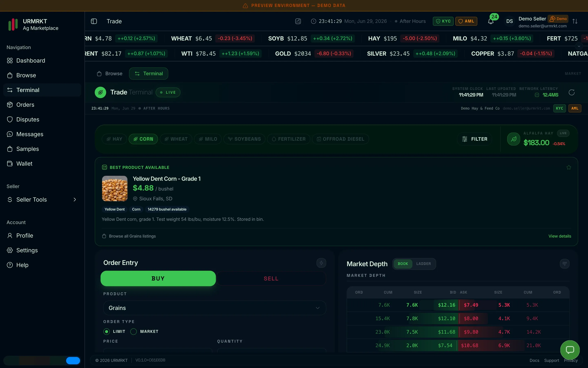Click the AML badge in header
Viewport: 588px width, 368px height.
point(466,21)
